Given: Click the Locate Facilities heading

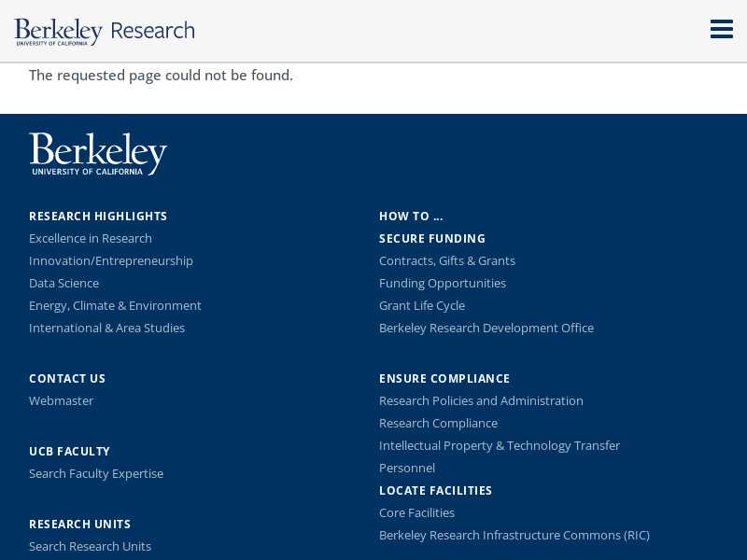Looking at the screenshot, I should 435,491.
